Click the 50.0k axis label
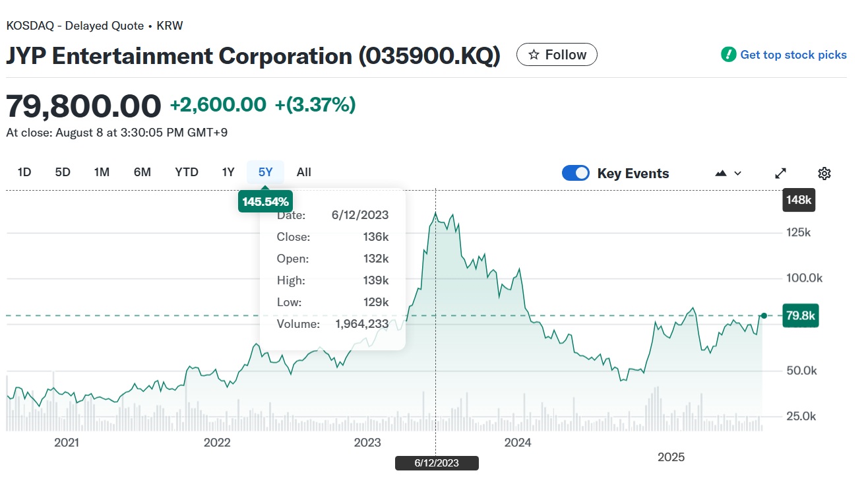 (x=801, y=370)
